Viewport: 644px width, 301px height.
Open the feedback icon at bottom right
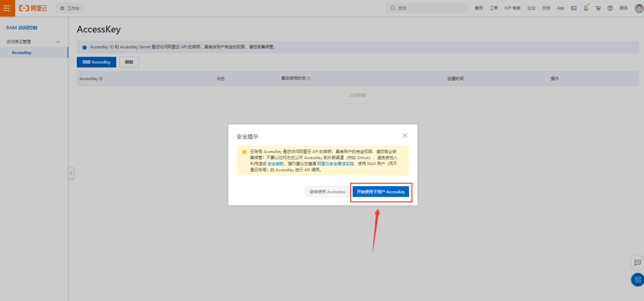(637, 263)
